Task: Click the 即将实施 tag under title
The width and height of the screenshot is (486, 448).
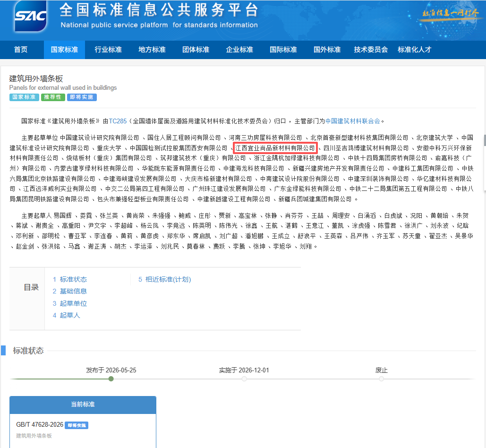Action: 82,97
